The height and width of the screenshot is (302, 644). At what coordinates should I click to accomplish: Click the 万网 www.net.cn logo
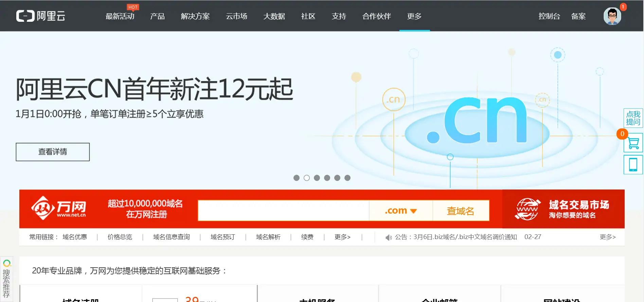point(58,208)
